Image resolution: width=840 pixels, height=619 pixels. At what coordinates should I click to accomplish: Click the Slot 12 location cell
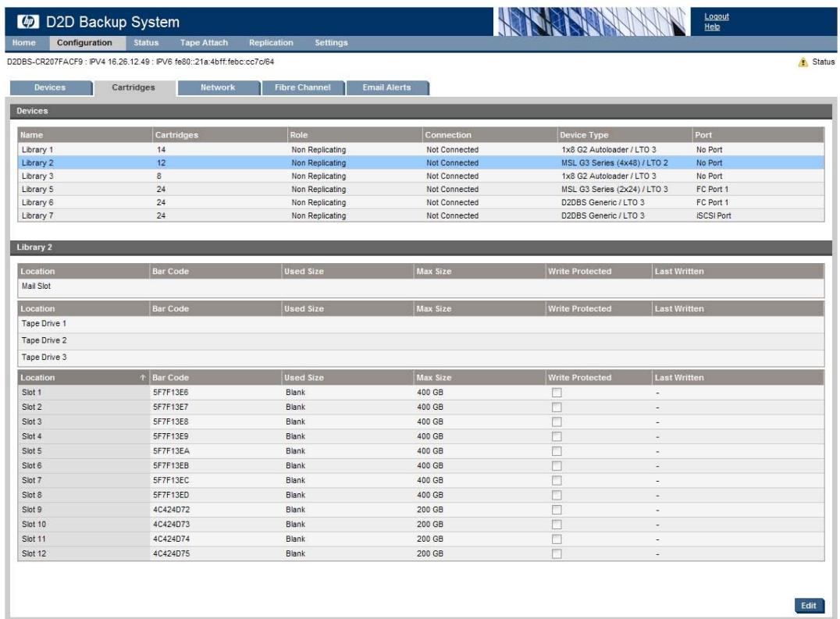tap(84, 553)
